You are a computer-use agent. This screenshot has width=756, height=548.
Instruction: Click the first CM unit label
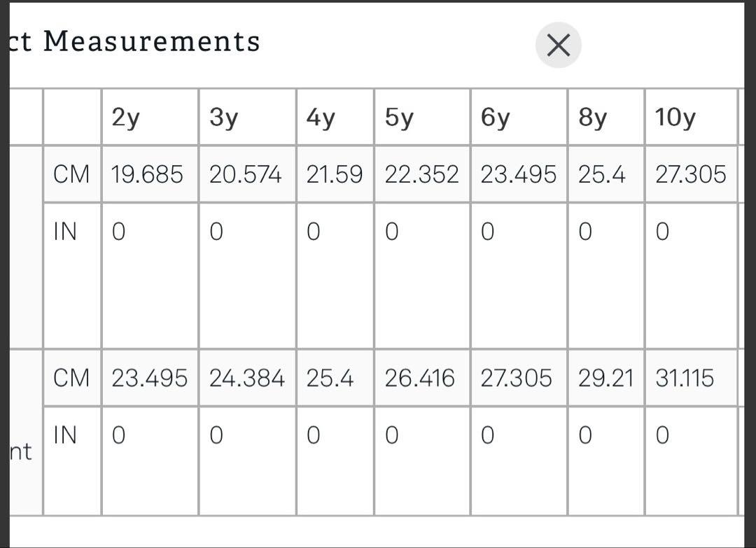pos(71,174)
